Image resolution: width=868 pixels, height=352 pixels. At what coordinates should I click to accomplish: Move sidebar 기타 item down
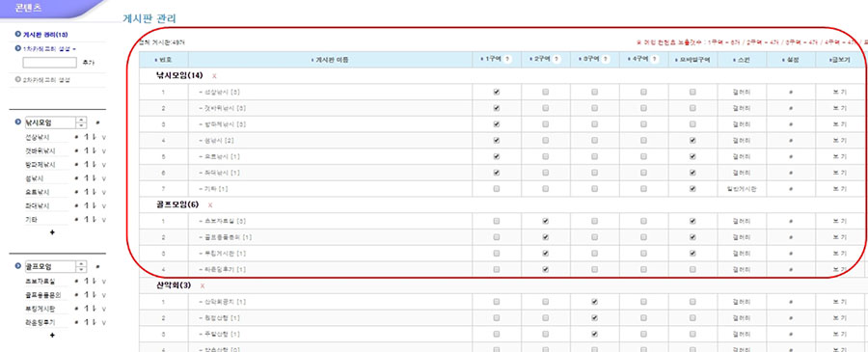point(94,220)
